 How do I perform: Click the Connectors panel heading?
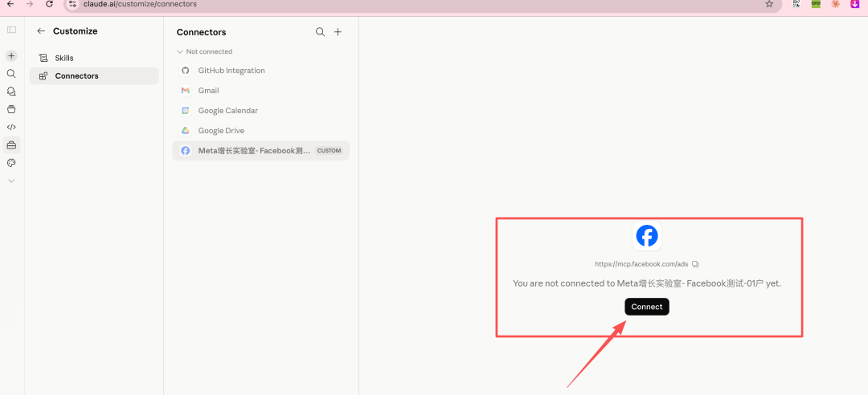[x=202, y=32]
